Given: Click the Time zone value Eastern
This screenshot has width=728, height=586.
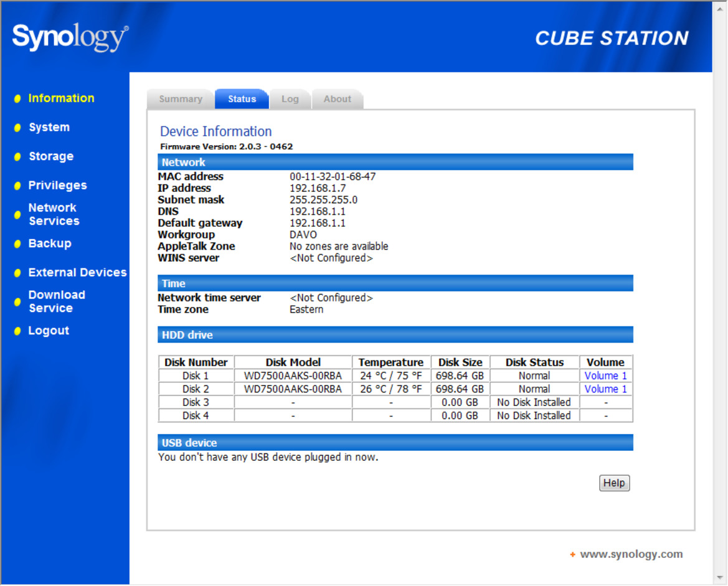Looking at the screenshot, I should pyautogui.click(x=306, y=310).
